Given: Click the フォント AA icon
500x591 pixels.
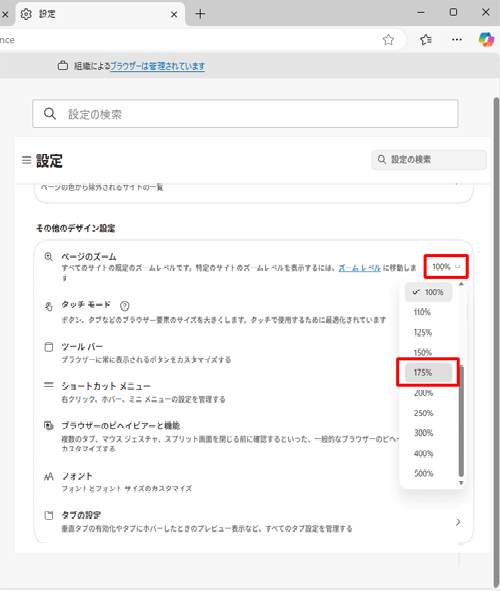Looking at the screenshot, I should pos(49,477).
